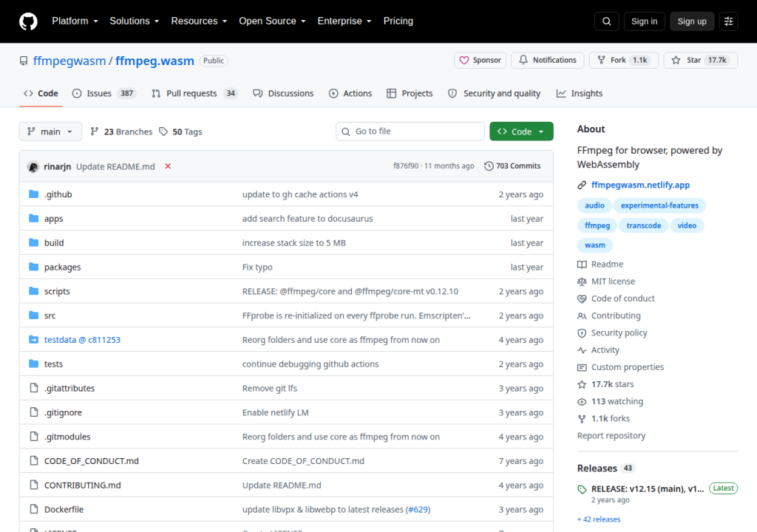The image size is (757, 532).
Task: Open the + 42 releases link
Action: (x=599, y=519)
